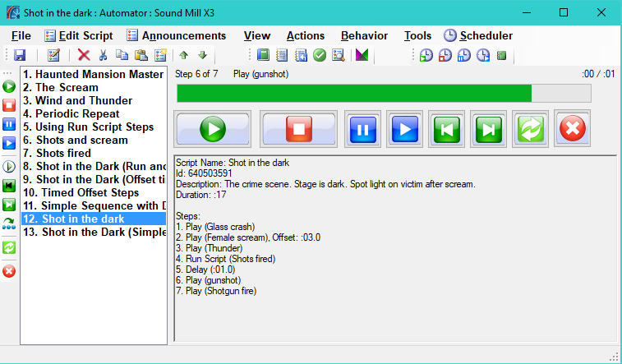
Task: Move script down with the green down arrow
Action: point(202,55)
